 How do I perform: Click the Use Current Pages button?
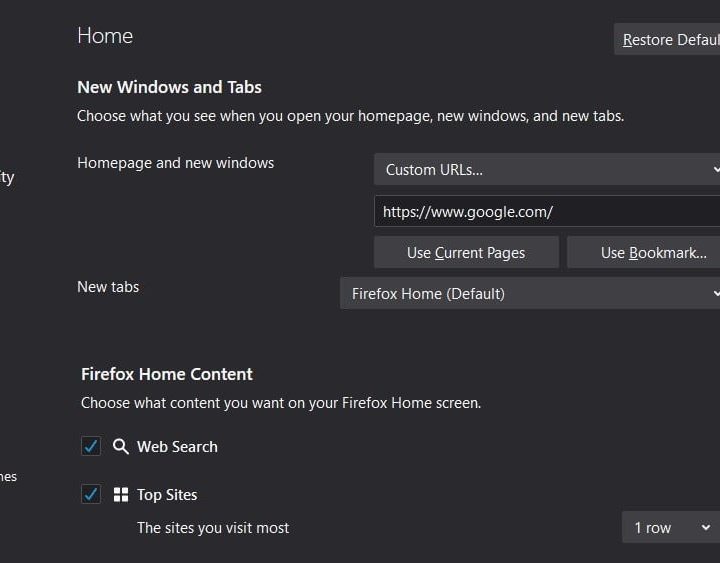coord(466,253)
